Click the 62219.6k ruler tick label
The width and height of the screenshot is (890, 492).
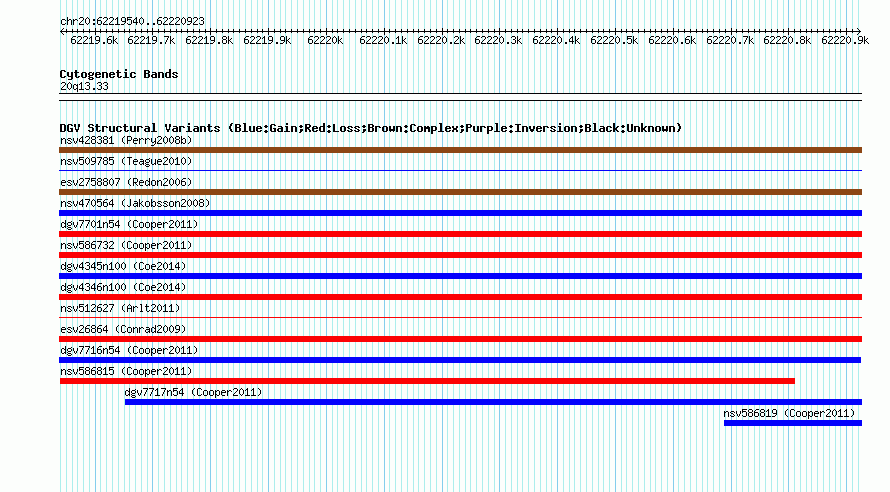click(94, 41)
